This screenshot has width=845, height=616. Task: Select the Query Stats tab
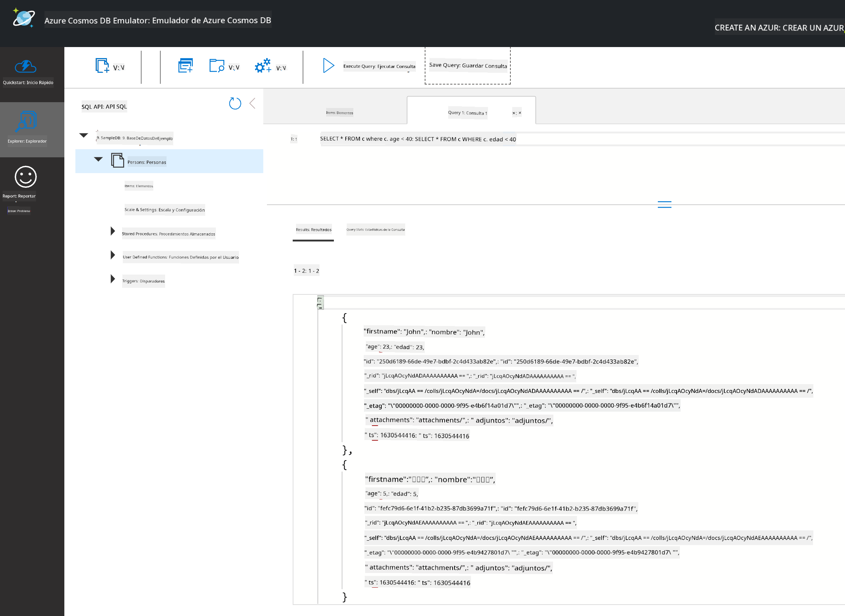pos(375,230)
